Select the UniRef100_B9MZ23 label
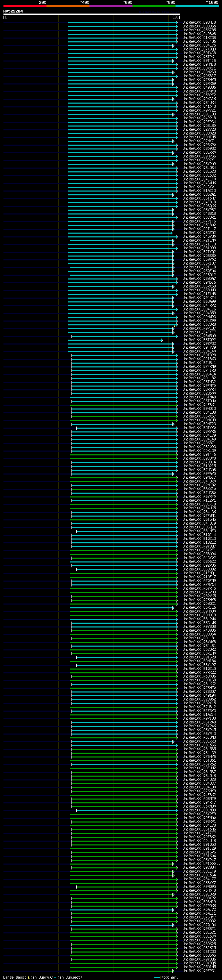This screenshot has width=222, height=980. pos(199,424)
